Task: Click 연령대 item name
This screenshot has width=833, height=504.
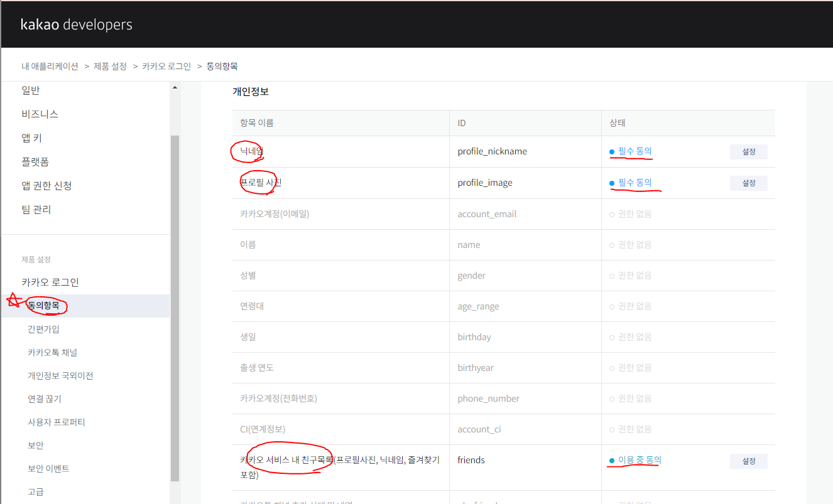Action: 253,306
